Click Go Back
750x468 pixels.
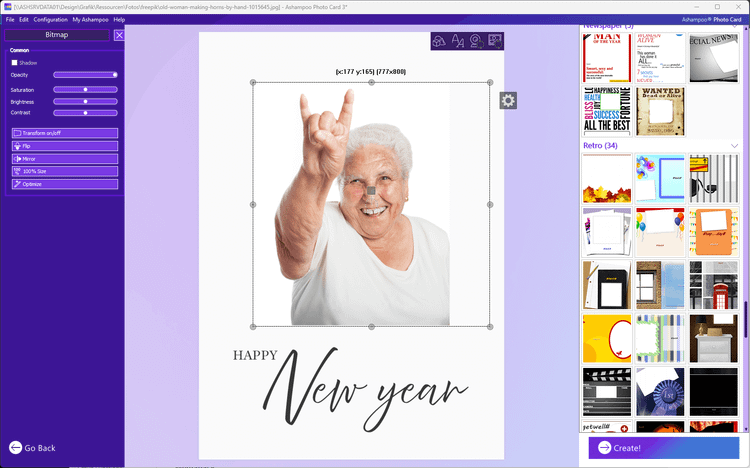(32, 448)
